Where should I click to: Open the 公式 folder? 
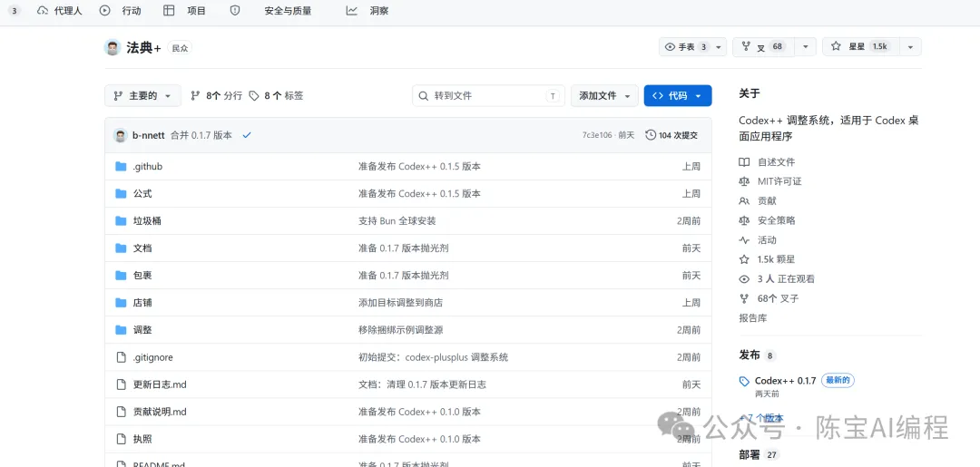point(142,193)
